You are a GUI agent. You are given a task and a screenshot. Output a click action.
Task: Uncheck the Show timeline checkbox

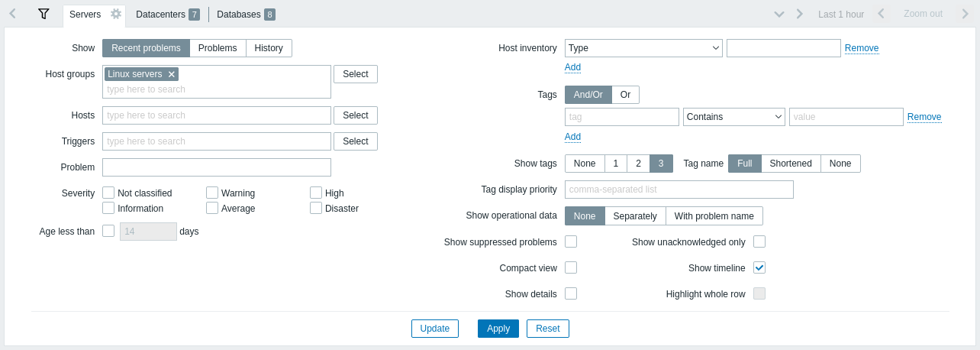(759, 267)
